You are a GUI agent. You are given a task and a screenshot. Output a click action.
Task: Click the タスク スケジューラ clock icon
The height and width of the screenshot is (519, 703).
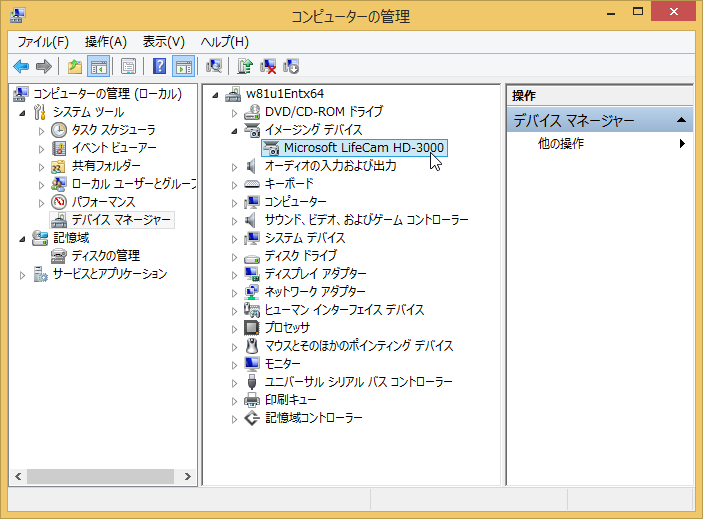[x=59, y=130]
